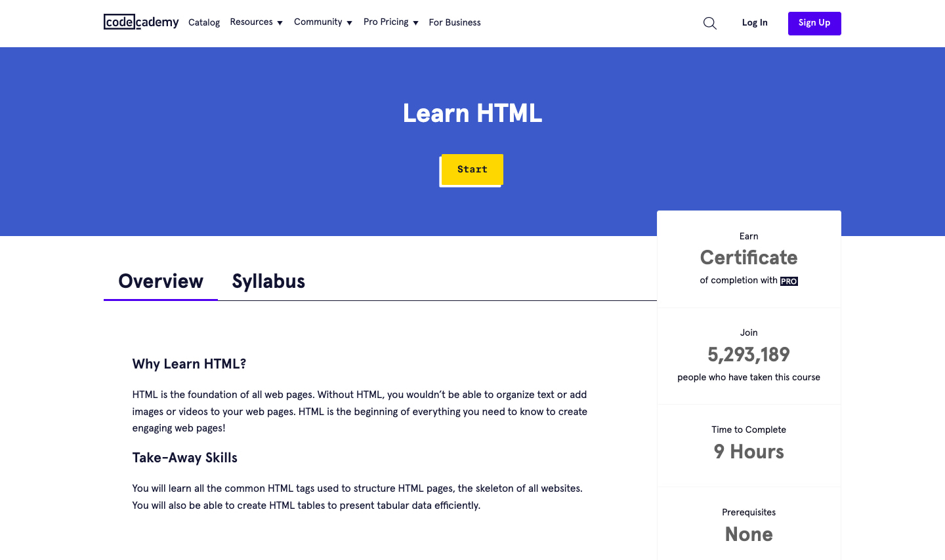Image resolution: width=945 pixels, height=560 pixels.
Task: Click the Why Learn HTML? heading
Action: (189, 364)
